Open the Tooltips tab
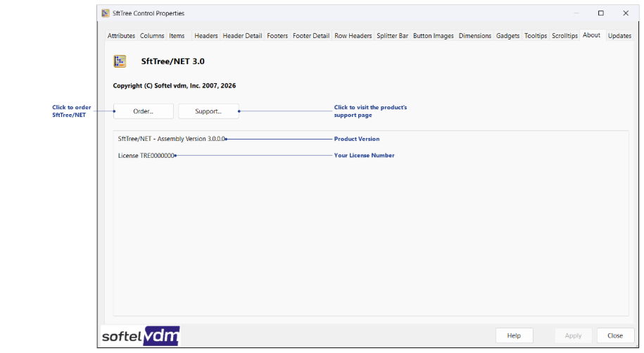The height and width of the screenshot is (353, 644). click(536, 36)
